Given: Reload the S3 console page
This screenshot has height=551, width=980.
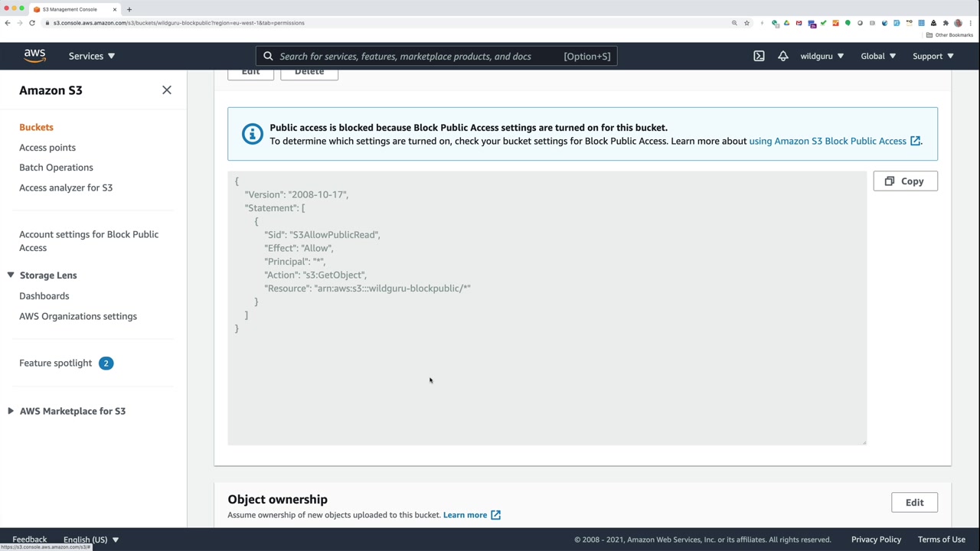Looking at the screenshot, I should pyautogui.click(x=32, y=23).
